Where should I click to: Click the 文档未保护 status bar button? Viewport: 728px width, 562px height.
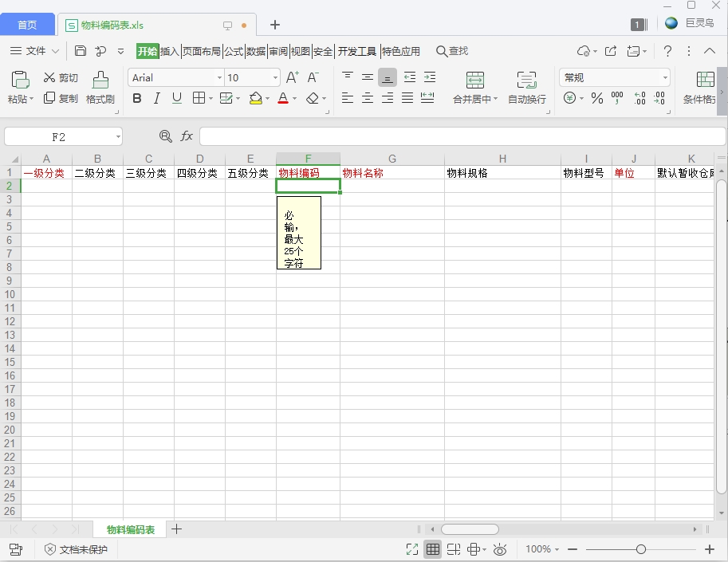tap(76, 549)
